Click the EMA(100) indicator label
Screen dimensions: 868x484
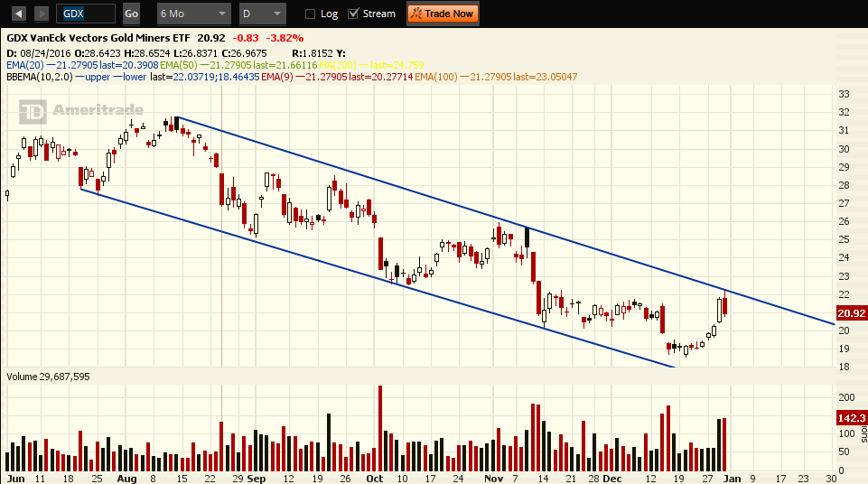pyautogui.click(x=436, y=77)
